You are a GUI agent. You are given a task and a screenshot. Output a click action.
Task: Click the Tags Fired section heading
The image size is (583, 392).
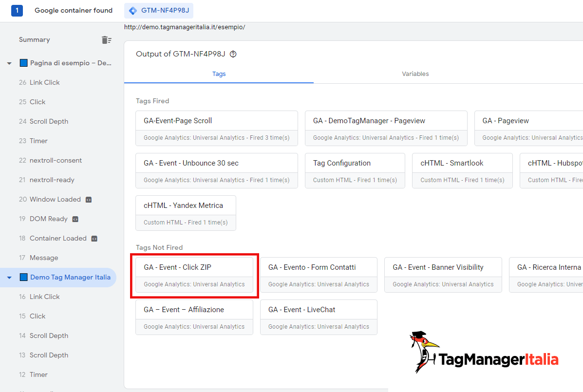pos(152,101)
